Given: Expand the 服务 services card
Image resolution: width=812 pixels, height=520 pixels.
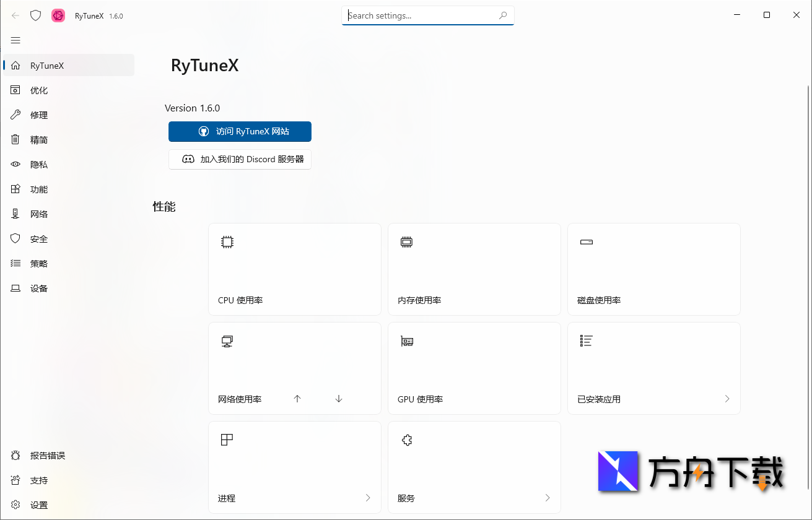Looking at the screenshot, I should (x=547, y=498).
